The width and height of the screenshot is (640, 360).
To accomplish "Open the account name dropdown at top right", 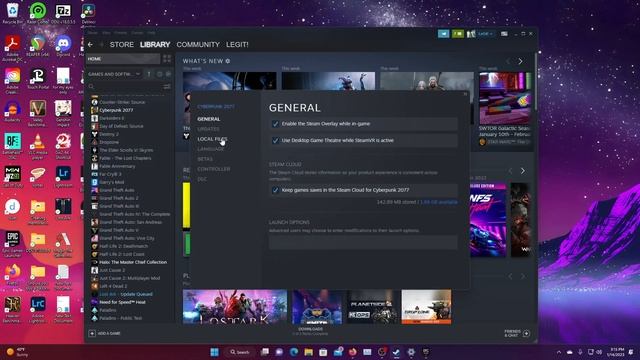I will pos(485,34).
